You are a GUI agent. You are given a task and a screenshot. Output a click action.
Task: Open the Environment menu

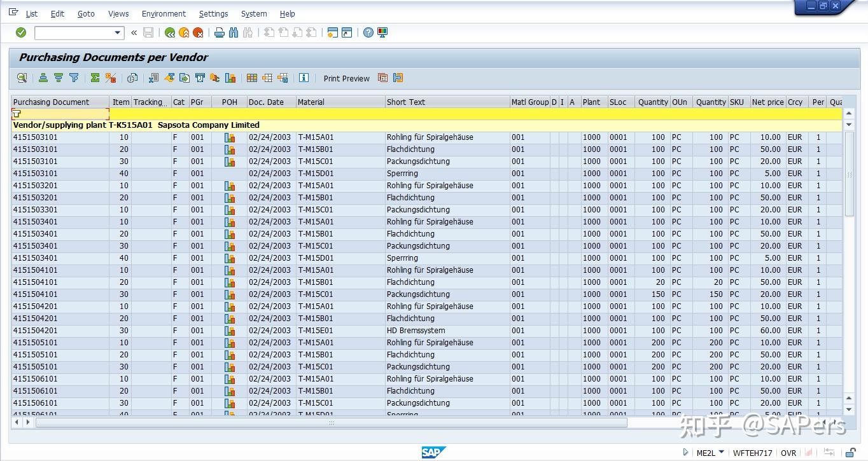coord(164,13)
